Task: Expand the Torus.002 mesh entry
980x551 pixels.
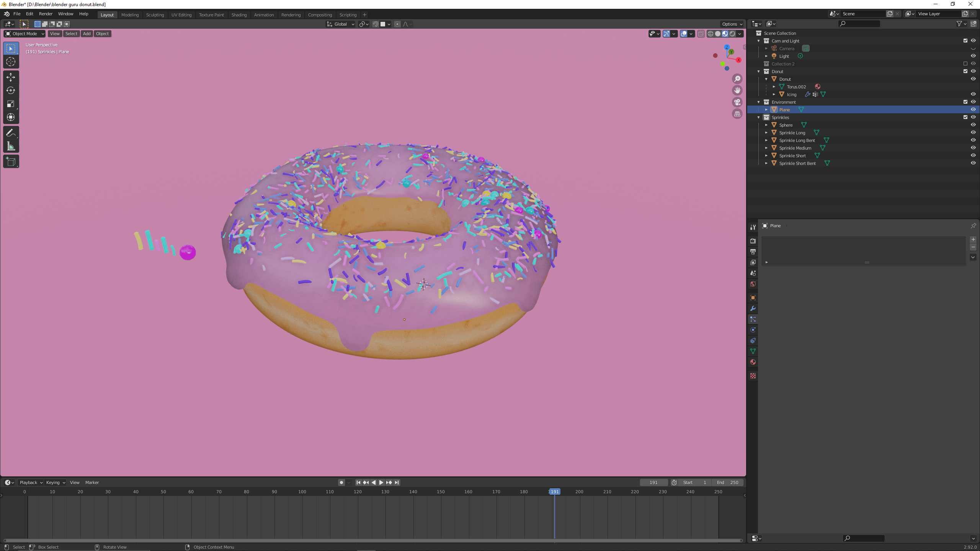Action: point(774,87)
